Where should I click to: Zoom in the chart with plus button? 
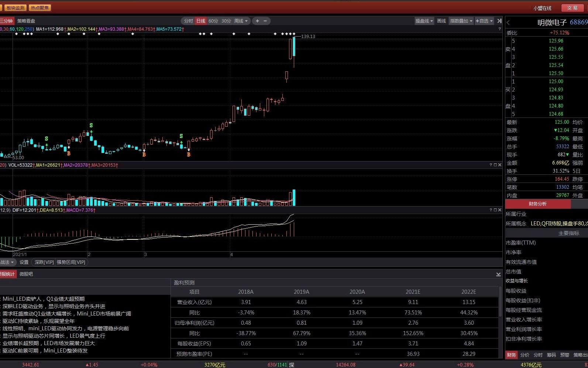(257, 21)
